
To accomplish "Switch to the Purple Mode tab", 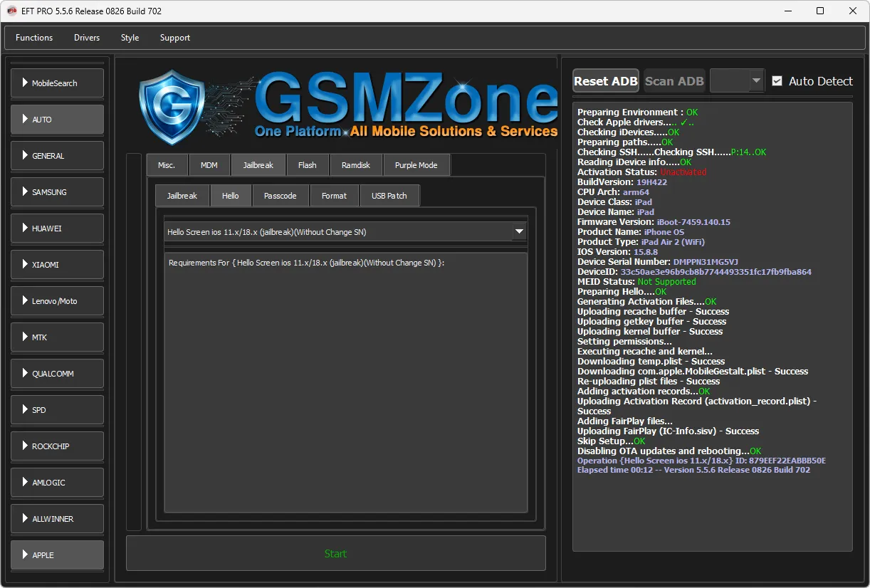I will (416, 165).
